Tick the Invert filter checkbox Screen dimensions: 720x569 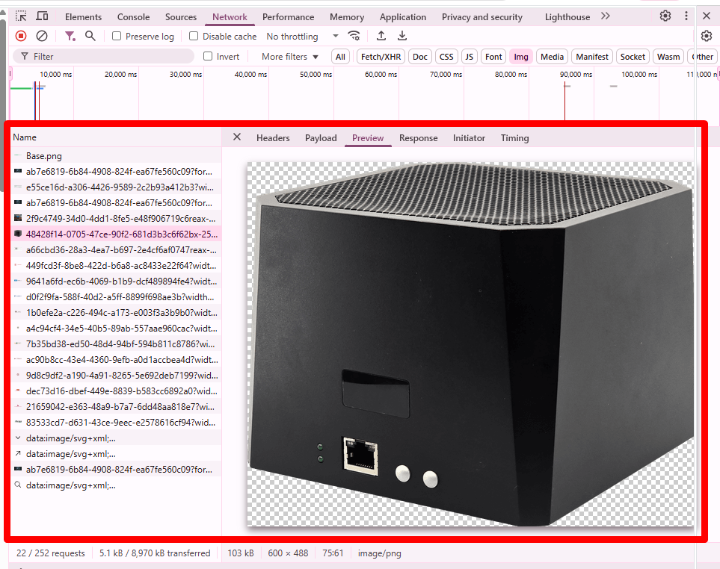(208, 56)
